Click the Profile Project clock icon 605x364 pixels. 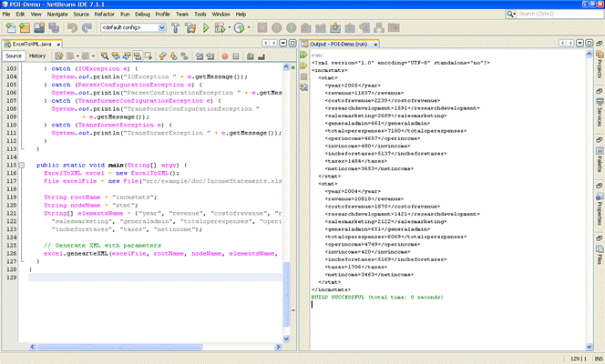[x=239, y=27]
